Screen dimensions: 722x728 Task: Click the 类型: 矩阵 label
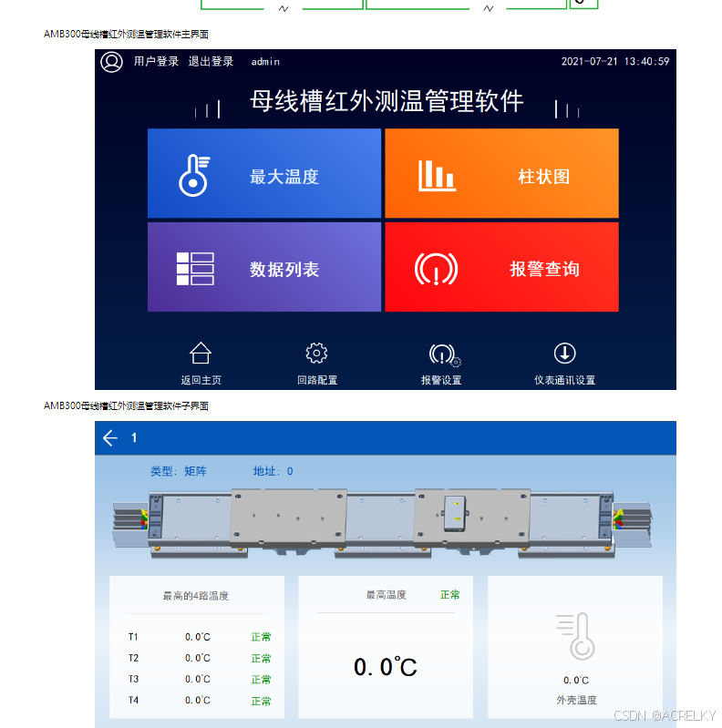click(x=179, y=471)
